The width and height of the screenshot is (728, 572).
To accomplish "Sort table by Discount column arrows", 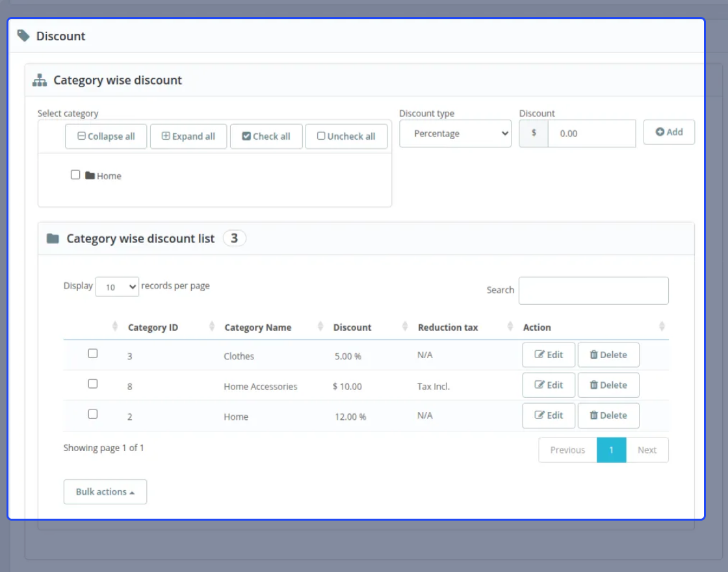I will 405,326.
